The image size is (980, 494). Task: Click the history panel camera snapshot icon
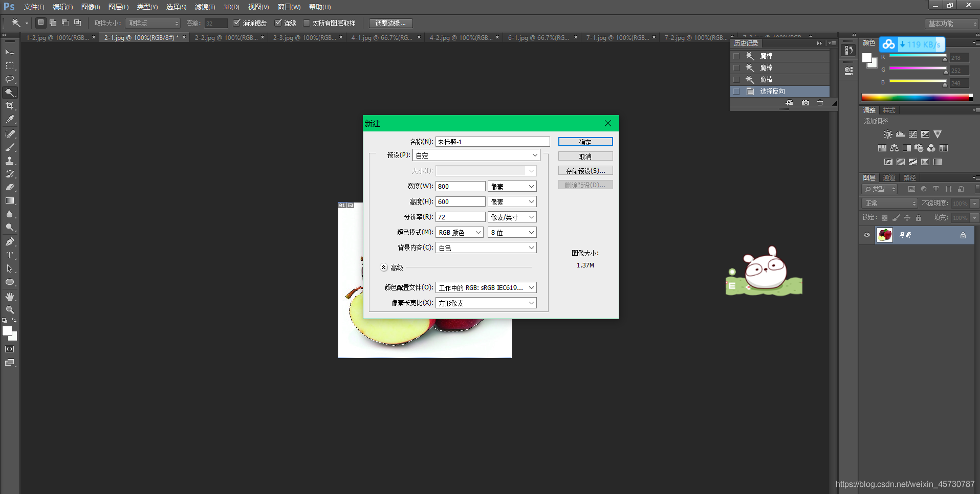pos(805,103)
